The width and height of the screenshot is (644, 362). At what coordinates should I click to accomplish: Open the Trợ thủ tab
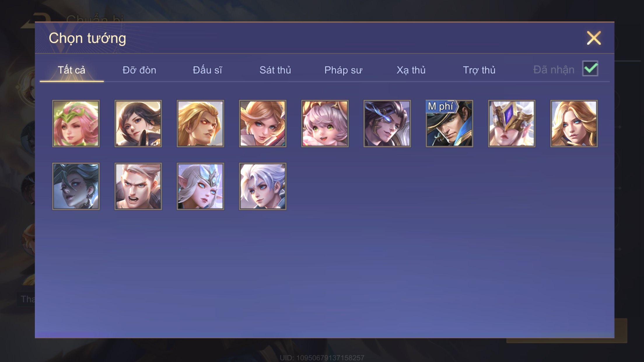[x=479, y=70]
